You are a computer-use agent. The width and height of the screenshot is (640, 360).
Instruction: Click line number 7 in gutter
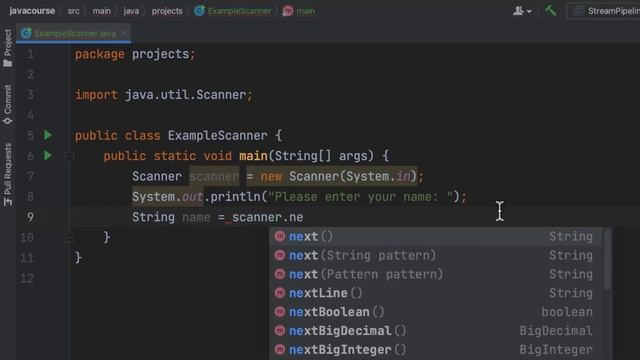click(x=30, y=176)
